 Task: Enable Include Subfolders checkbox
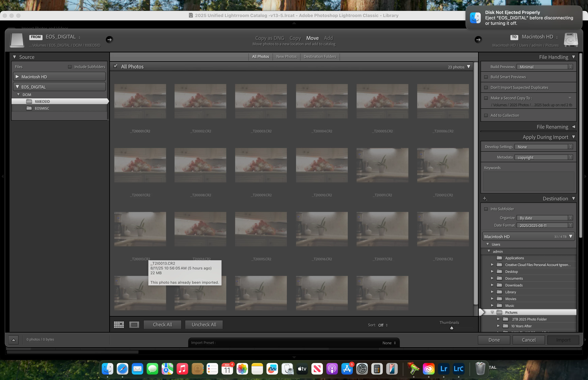click(x=70, y=67)
